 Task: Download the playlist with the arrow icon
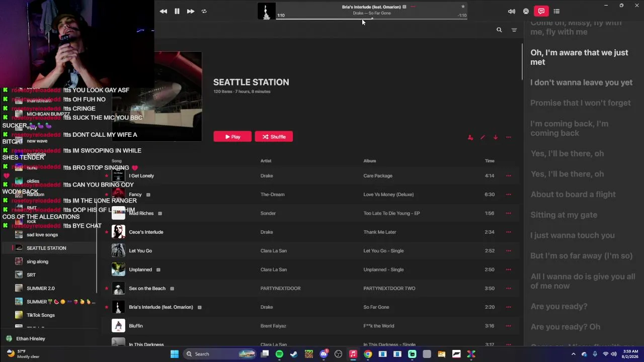[x=496, y=137]
